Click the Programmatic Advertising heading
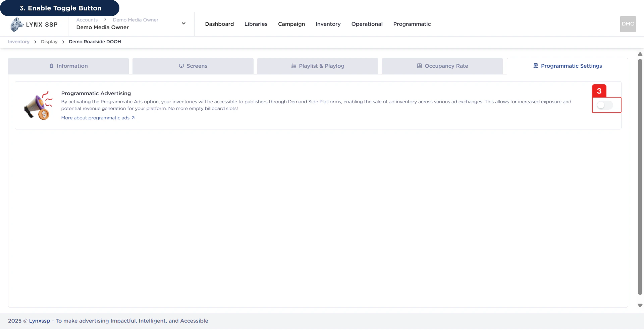The width and height of the screenshot is (644, 330). pos(96,94)
